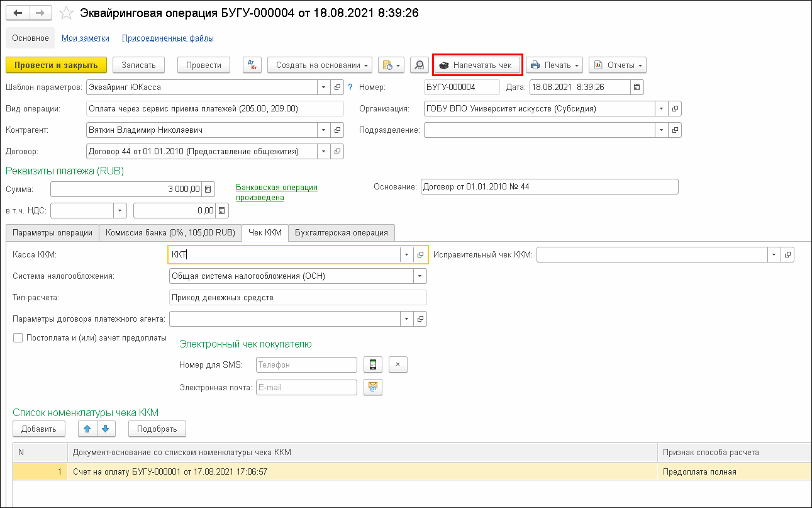
Task: Move row up with blue up arrow
Action: click(x=87, y=429)
